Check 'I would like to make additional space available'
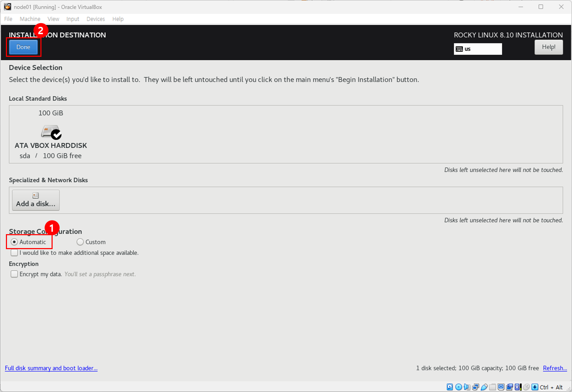 (14, 253)
